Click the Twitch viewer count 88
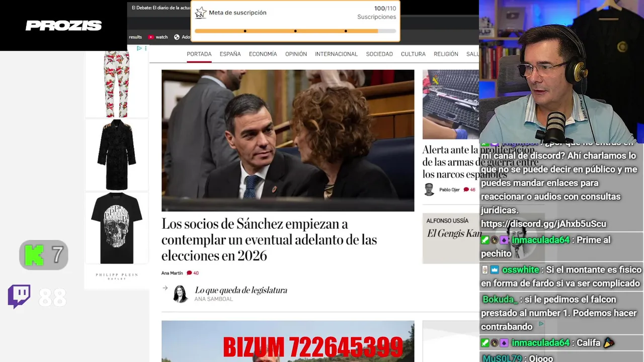 (52, 298)
